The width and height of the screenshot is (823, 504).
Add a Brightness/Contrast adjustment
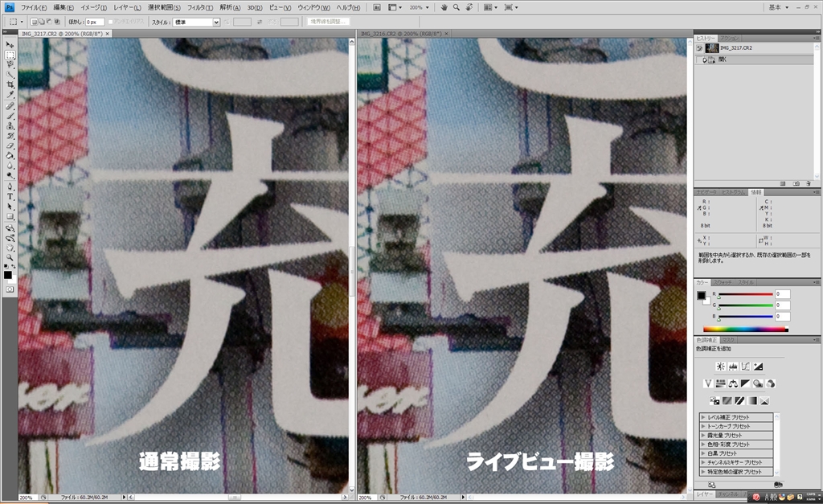[x=720, y=367]
